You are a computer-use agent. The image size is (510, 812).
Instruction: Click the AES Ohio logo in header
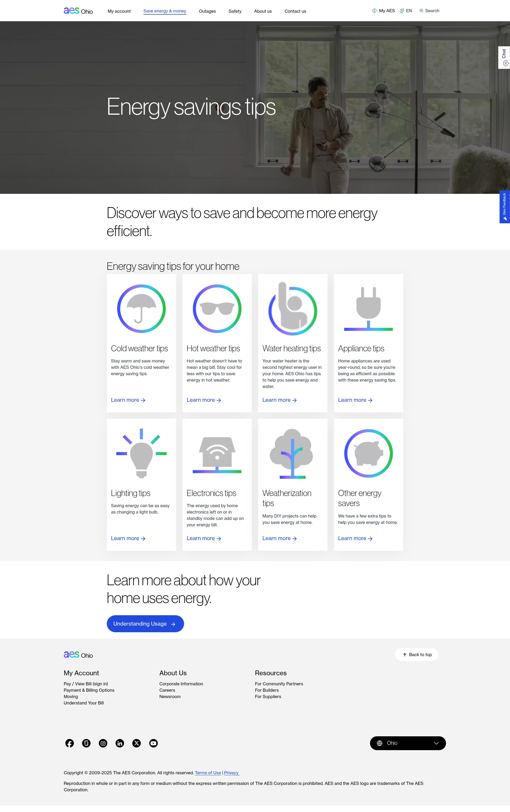pyautogui.click(x=78, y=11)
